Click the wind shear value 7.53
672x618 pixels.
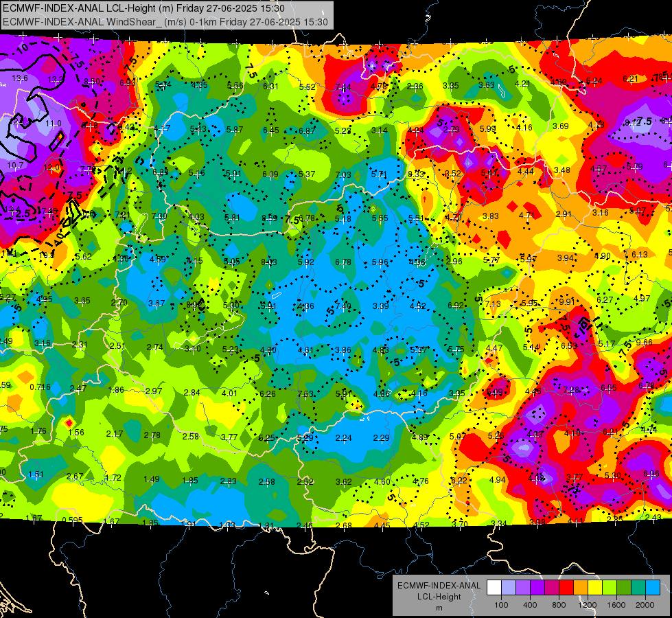[x=305, y=393]
